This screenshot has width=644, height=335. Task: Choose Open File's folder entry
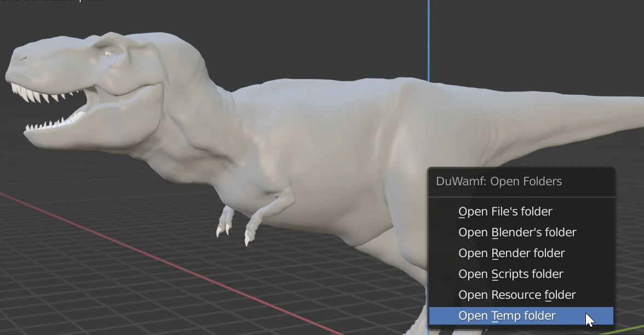pos(505,211)
